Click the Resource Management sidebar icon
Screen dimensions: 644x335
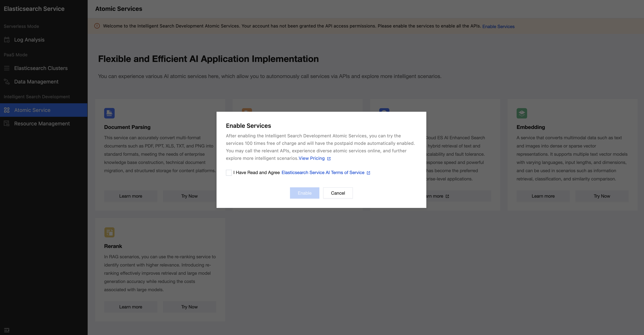point(7,124)
